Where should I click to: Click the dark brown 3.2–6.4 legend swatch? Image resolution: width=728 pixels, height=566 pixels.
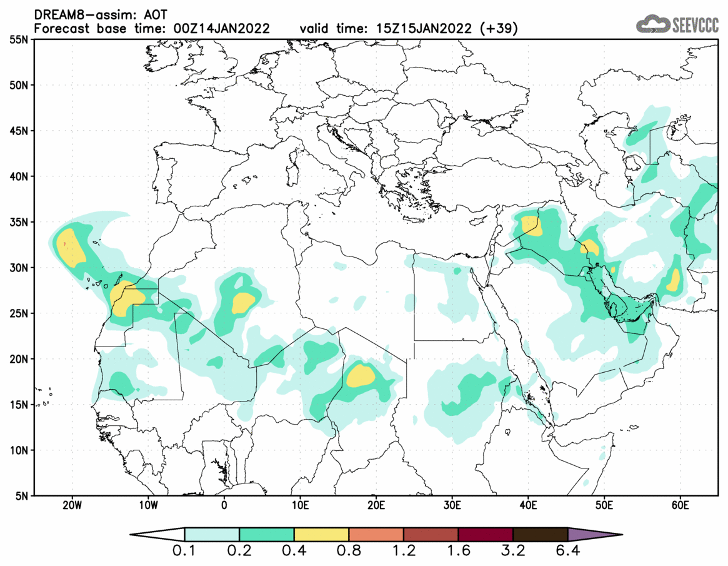click(x=541, y=534)
